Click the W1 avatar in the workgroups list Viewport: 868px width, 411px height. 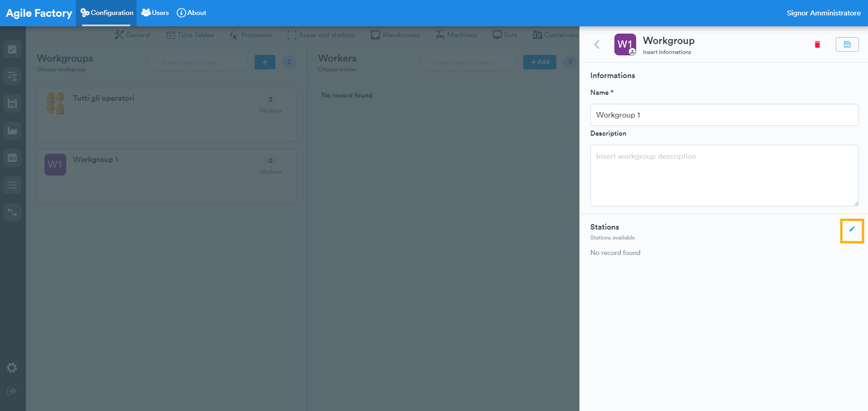(x=55, y=165)
